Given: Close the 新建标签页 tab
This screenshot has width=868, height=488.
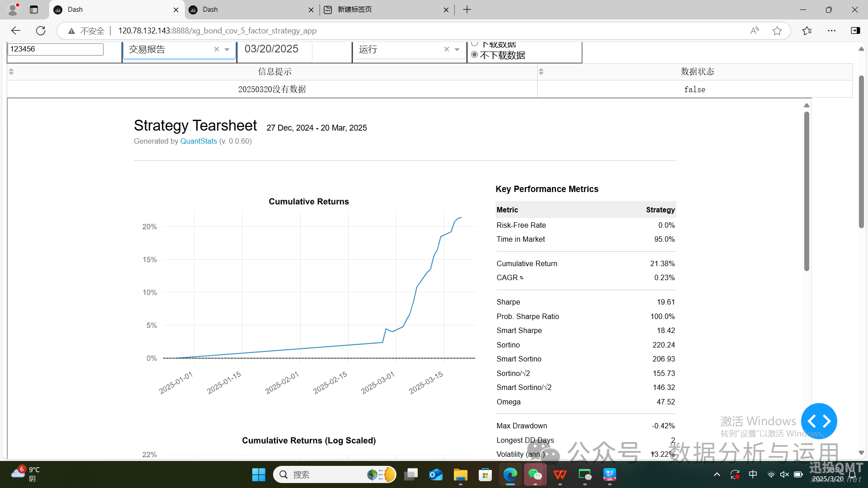Looking at the screenshot, I should [446, 9].
